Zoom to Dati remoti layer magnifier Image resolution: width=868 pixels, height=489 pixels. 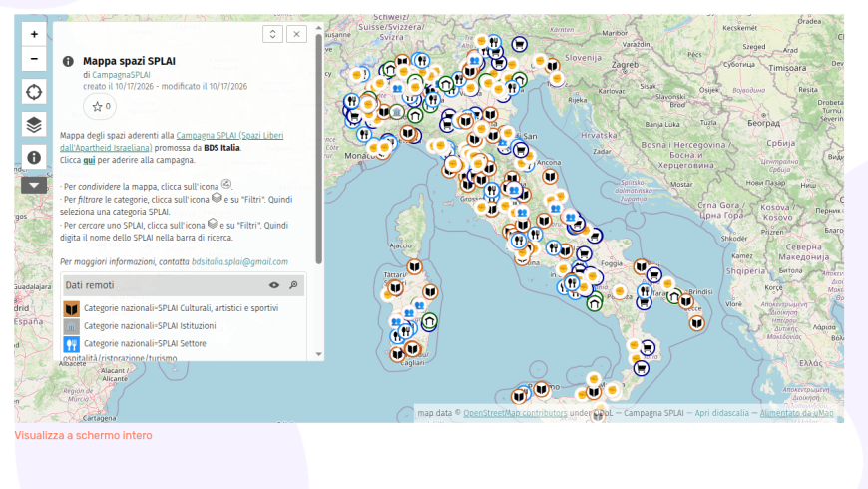pyautogui.click(x=293, y=285)
